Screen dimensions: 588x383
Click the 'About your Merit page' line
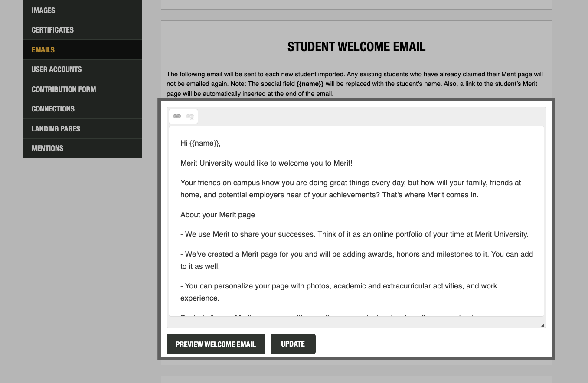(218, 214)
